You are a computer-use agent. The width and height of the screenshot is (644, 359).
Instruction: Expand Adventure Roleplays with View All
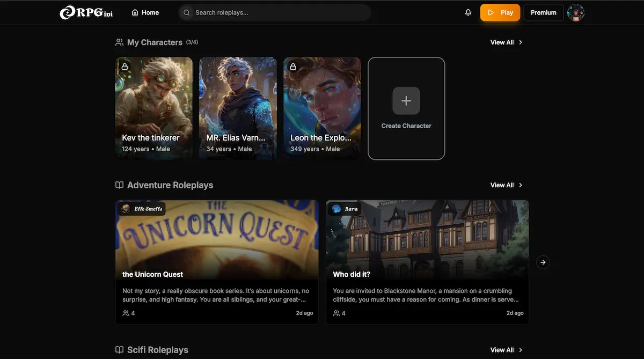(x=506, y=185)
